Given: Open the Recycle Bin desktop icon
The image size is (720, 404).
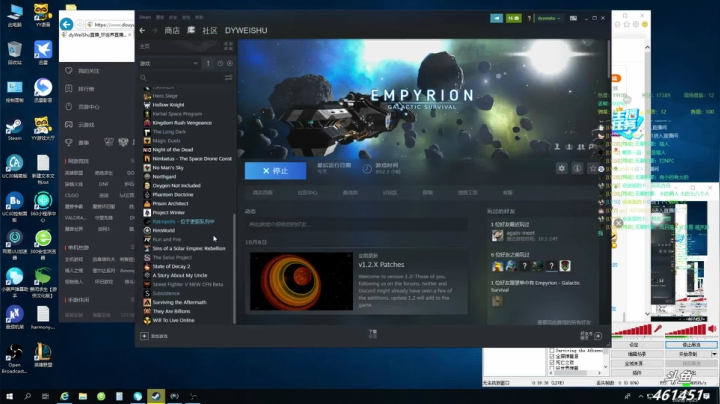Looking at the screenshot, I should point(14,53).
